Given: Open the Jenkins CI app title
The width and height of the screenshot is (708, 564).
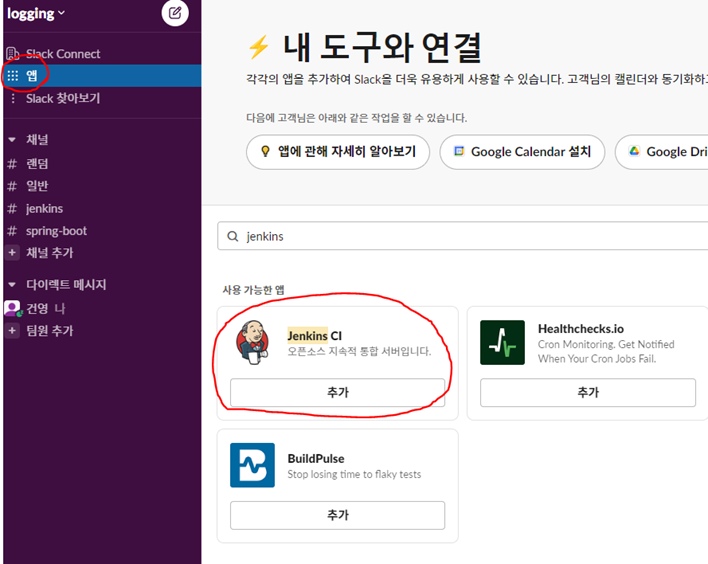Looking at the screenshot, I should pyautogui.click(x=315, y=336).
